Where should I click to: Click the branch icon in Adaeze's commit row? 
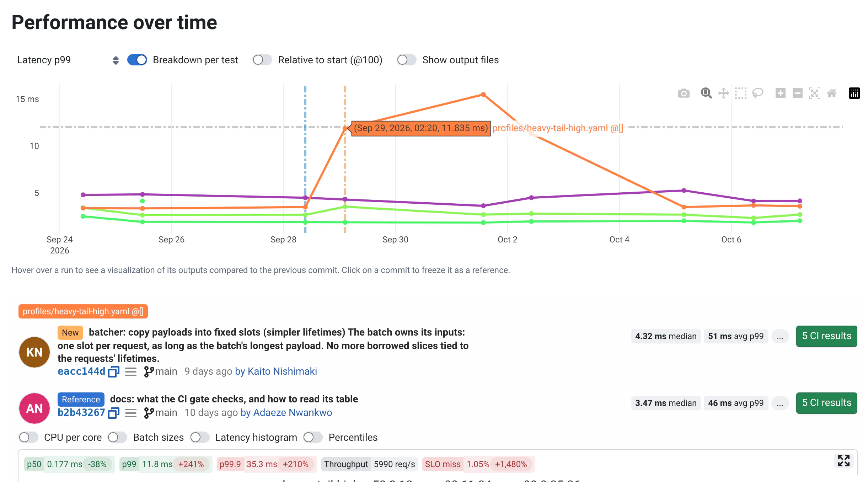(x=149, y=413)
